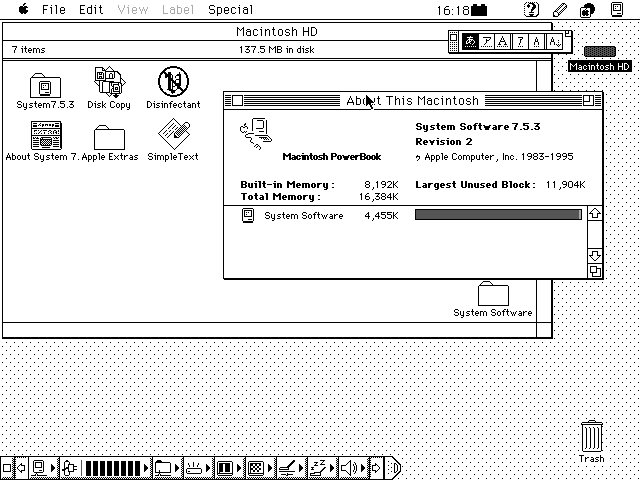Open the File Sharing folder module in Control Strip

point(167,468)
